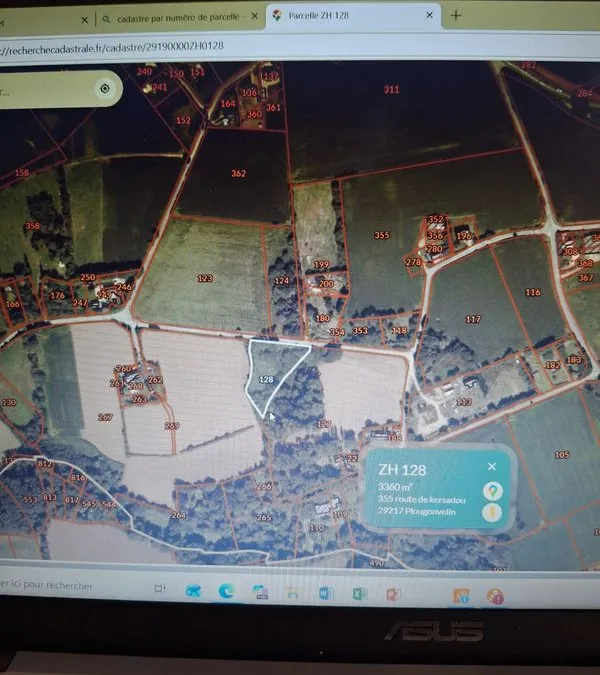Click parcel 278 label
The image size is (600, 675).
click(x=413, y=262)
